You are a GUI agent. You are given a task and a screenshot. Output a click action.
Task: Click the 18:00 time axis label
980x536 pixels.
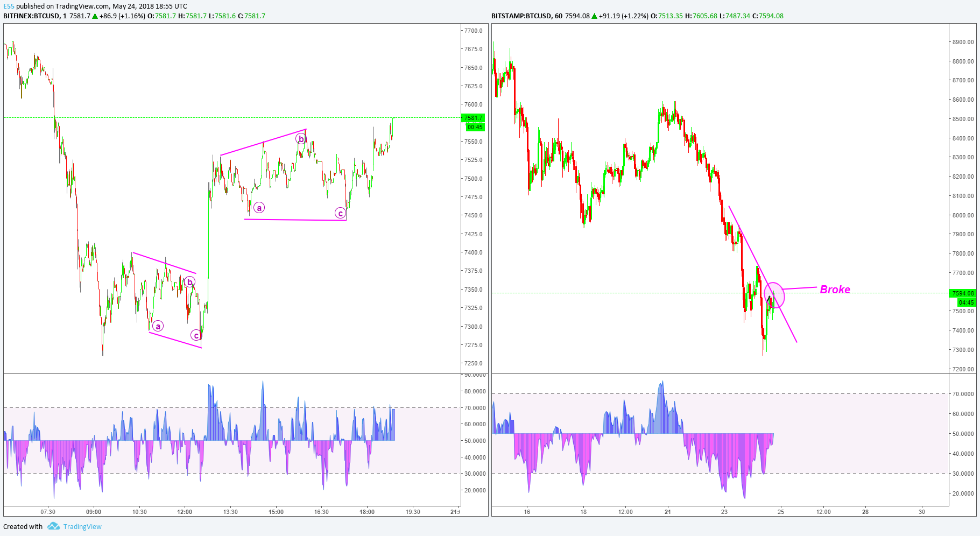pyautogui.click(x=367, y=512)
